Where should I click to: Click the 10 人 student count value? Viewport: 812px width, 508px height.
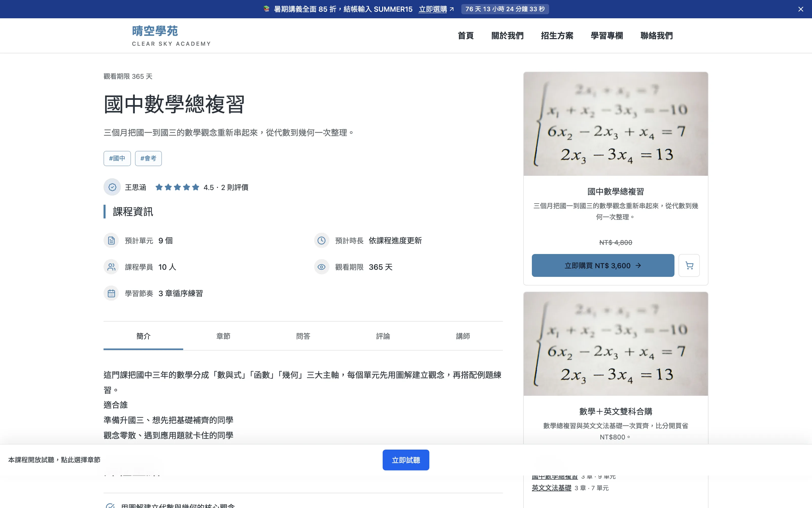point(167,267)
